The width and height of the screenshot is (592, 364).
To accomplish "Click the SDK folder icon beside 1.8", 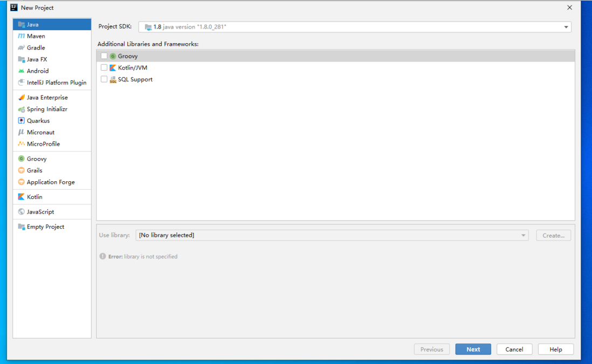I will pos(148,27).
